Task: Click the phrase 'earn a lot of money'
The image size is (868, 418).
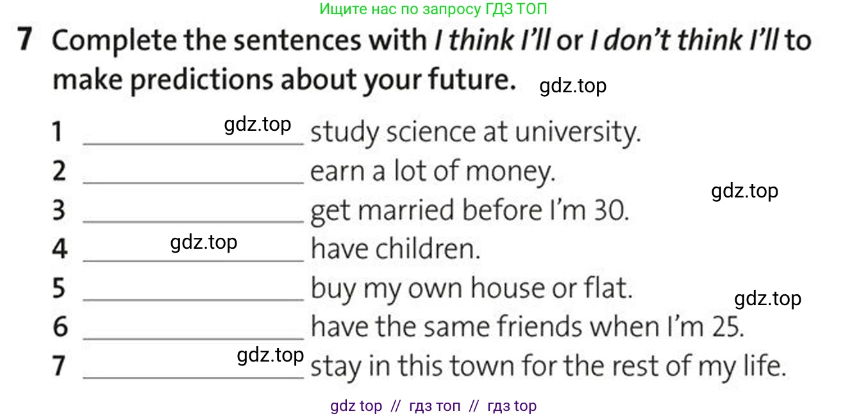Action: pos(432,172)
